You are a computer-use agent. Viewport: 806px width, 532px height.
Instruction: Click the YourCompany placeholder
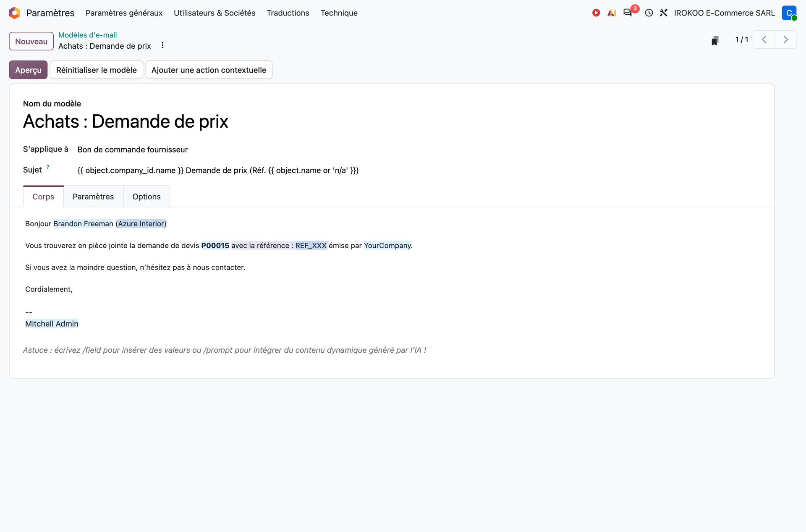pyautogui.click(x=387, y=246)
